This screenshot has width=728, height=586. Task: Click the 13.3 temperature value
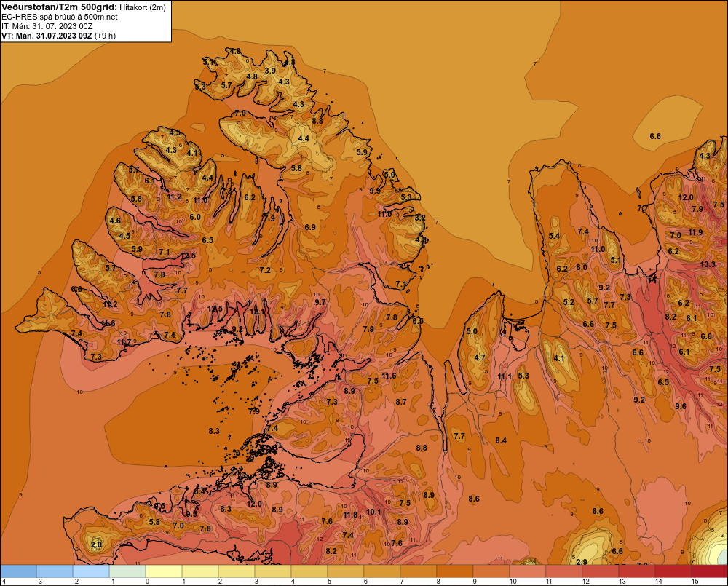708,264
